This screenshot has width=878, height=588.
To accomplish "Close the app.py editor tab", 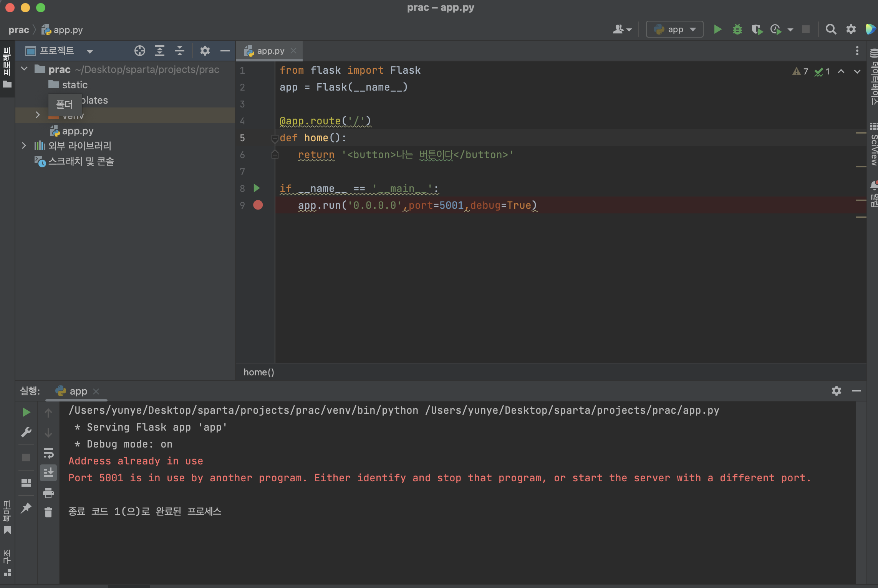I will coord(293,51).
